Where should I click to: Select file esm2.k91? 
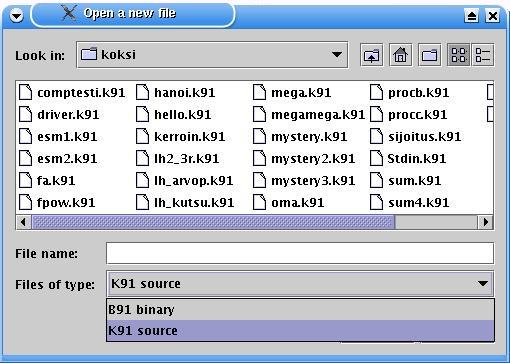[x=58, y=158]
